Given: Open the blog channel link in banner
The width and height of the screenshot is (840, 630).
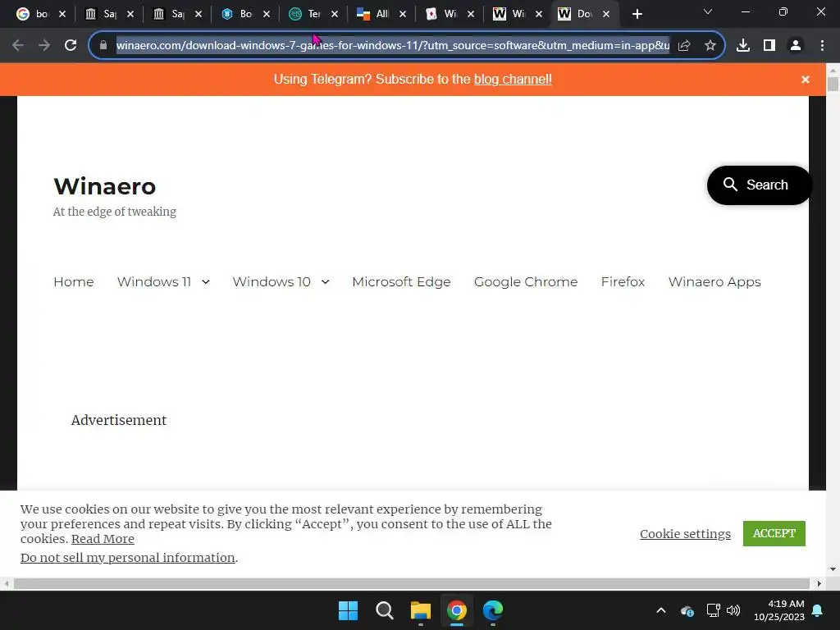Looking at the screenshot, I should pos(513,80).
